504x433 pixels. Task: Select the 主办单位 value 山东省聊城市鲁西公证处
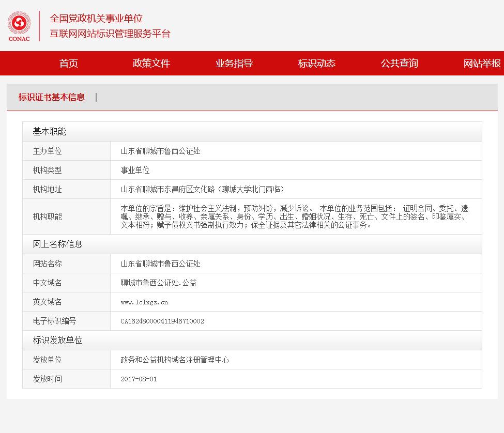coord(160,151)
